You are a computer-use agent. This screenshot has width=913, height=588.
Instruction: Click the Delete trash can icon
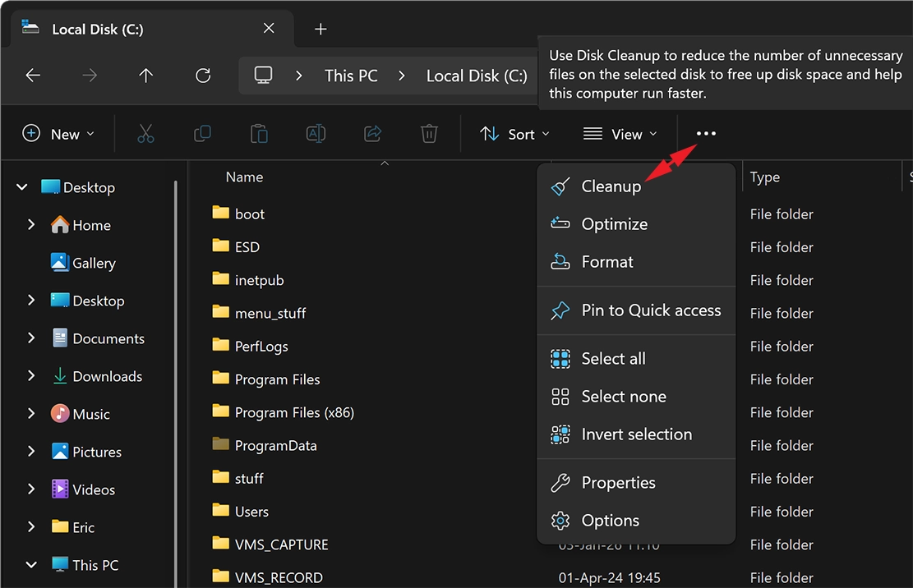tap(429, 134)
